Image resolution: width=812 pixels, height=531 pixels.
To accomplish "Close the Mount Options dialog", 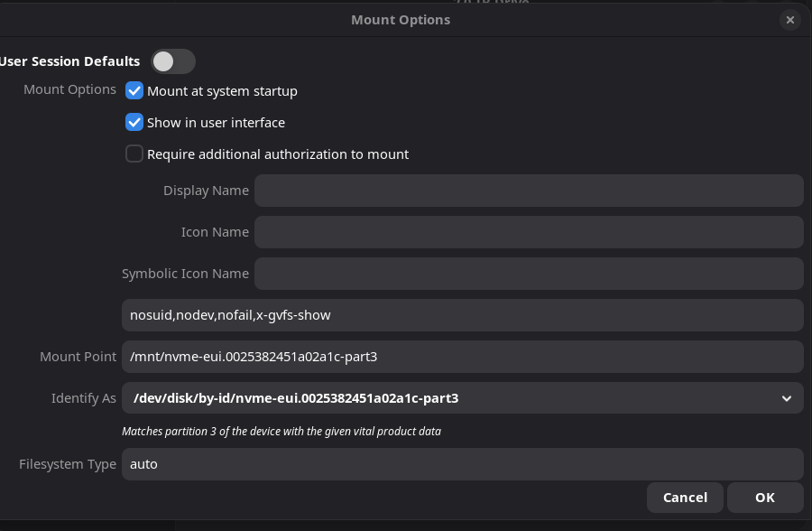I will click(x=790, y=20).
